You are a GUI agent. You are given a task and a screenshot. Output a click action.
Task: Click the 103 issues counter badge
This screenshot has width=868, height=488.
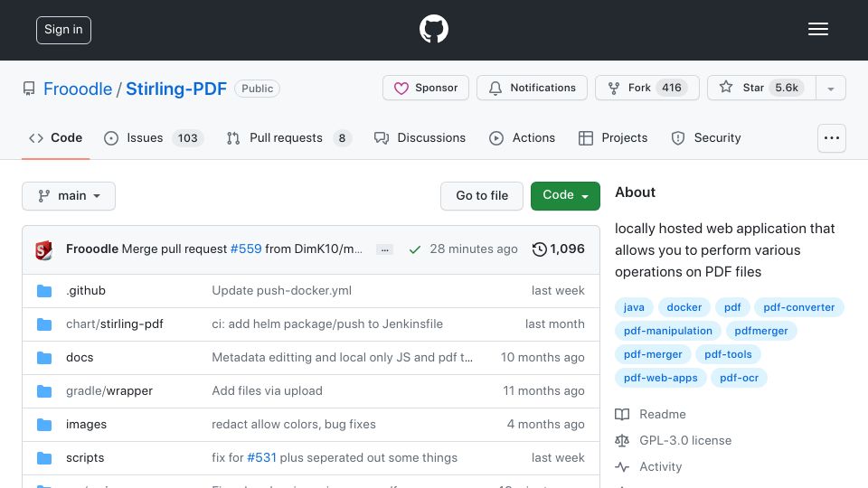(188, 137)
